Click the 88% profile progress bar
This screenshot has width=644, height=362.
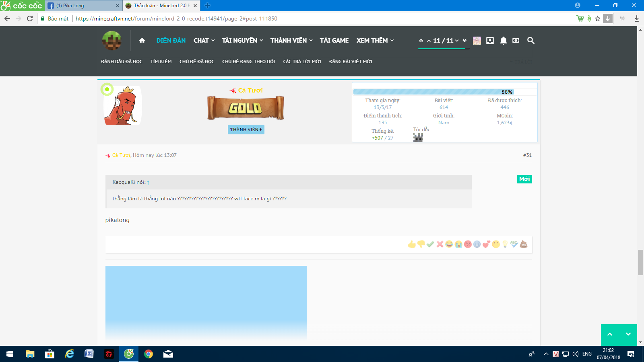[433, 92]
